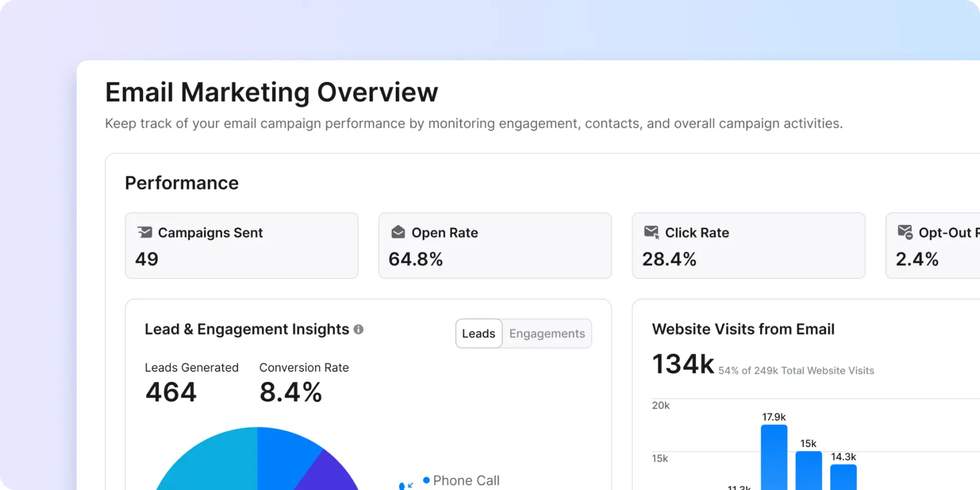Click the Open Rate opened-envelope icon
This screenshot has height=490, width=980.
(398, 232)
